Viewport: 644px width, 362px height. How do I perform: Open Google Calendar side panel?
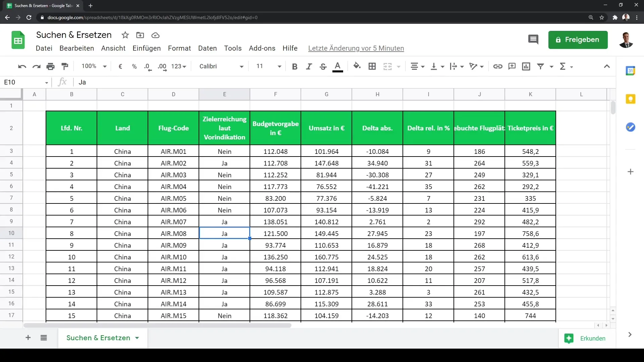point(631,71)
